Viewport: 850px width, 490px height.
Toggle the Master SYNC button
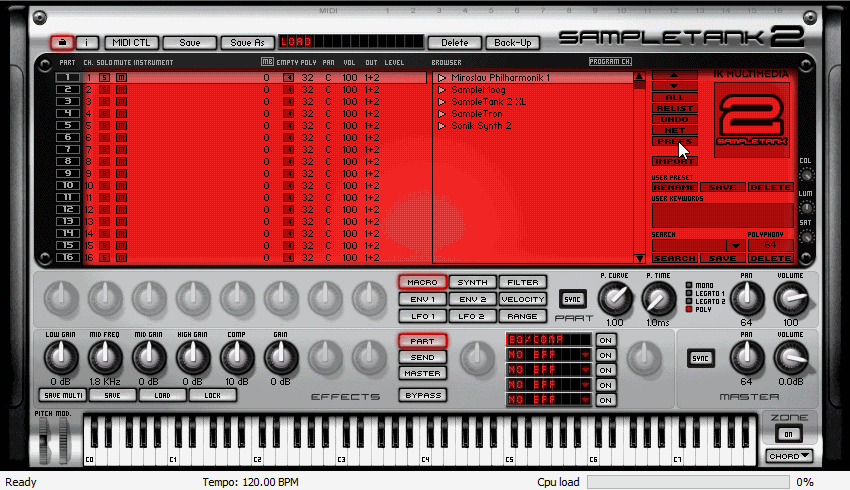700,358
